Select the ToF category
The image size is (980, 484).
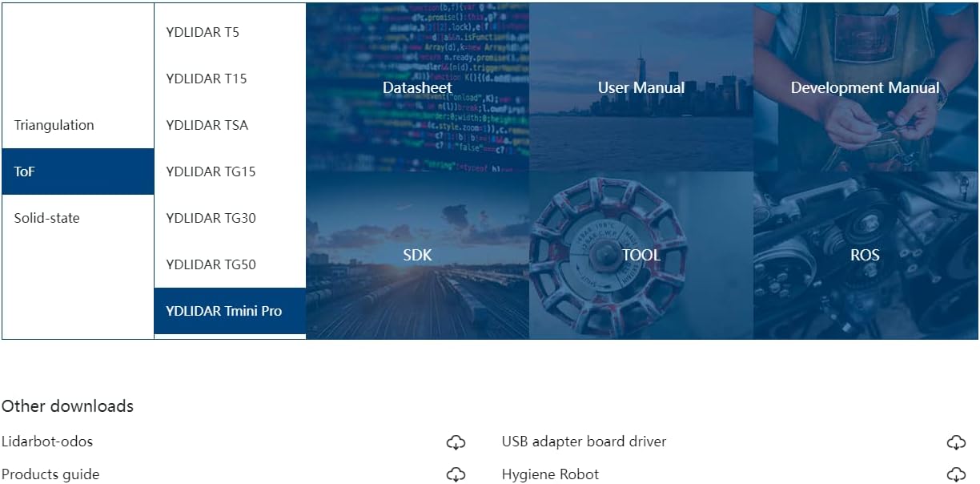78,171
